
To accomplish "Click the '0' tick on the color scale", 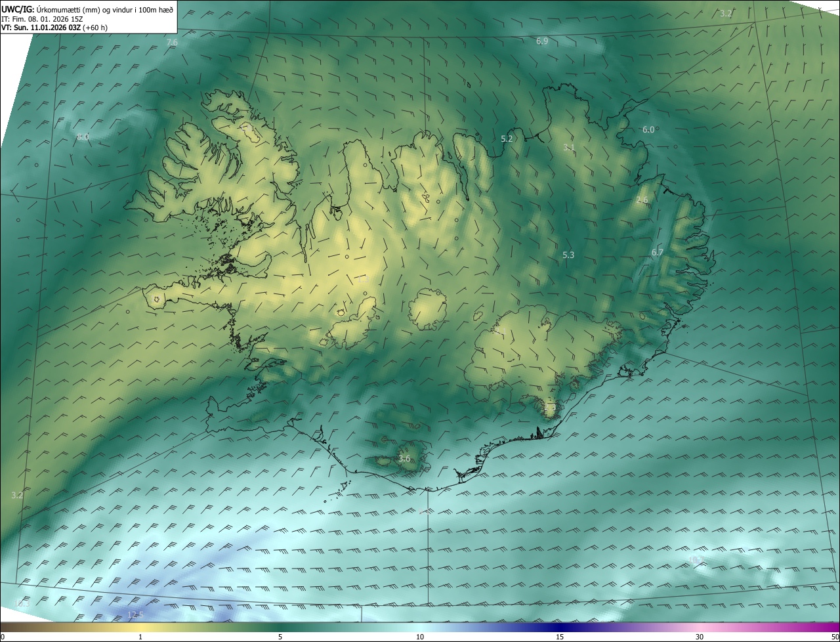I will click(x=3, y=637).
